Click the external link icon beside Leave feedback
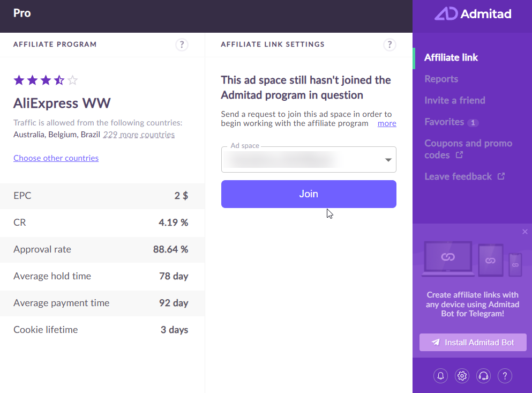 (501, 176)
